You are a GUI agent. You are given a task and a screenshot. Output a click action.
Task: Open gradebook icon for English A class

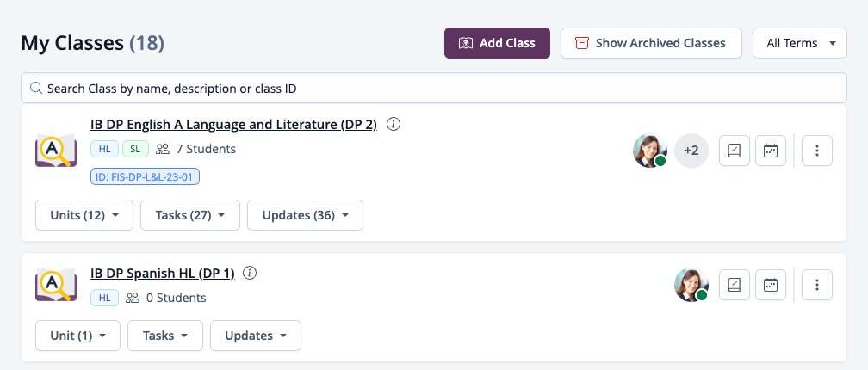click(734, 151)
